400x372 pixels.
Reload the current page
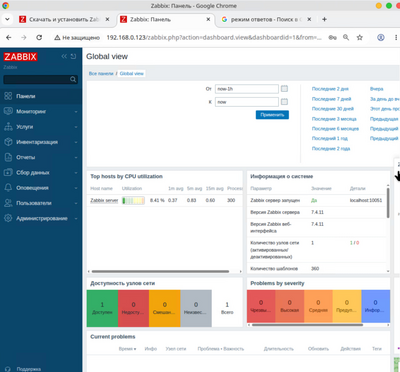pos(39,38)
